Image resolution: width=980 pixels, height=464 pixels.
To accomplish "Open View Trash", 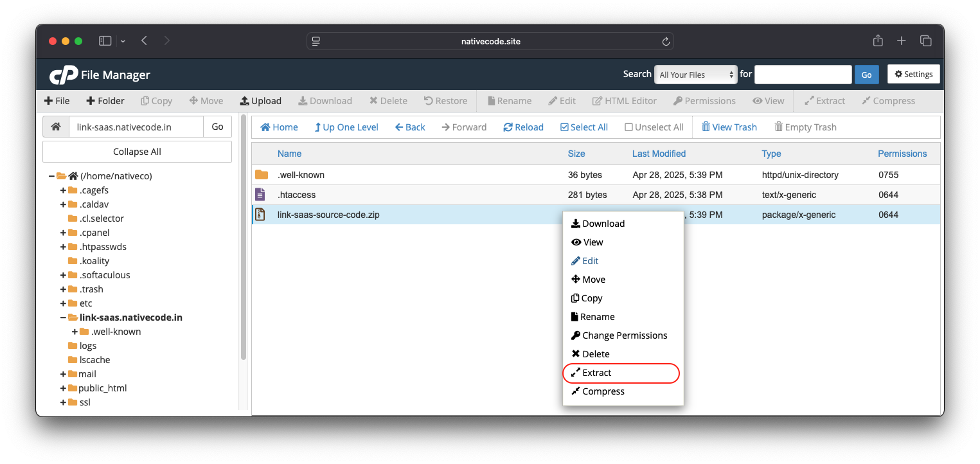I will click(x=729, y=127).
